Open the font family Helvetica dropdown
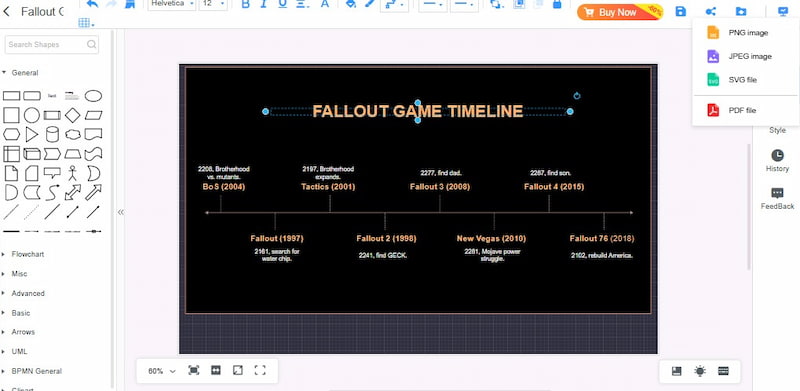800x391 pixels. click(x=172, y=4)
